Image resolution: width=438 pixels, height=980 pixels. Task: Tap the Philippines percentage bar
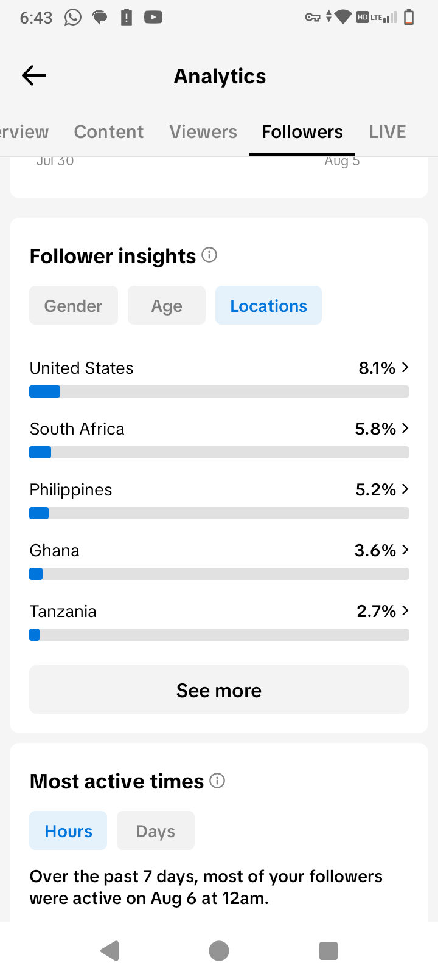coord(219,513)
